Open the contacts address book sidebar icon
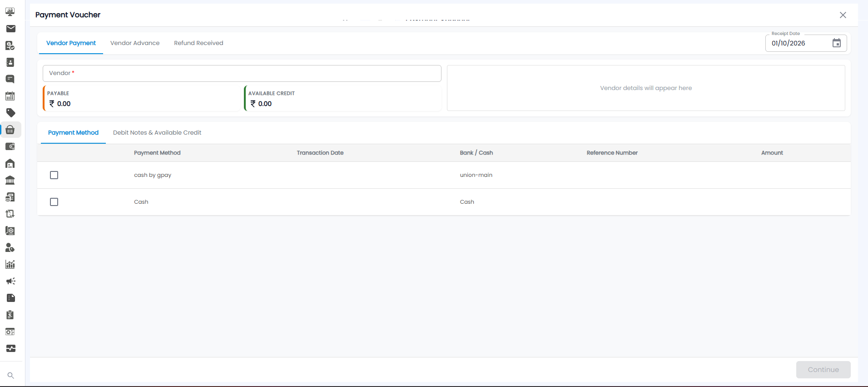Image resolution: width=868 pixels, height=387 pixels. tap(10, 62)
